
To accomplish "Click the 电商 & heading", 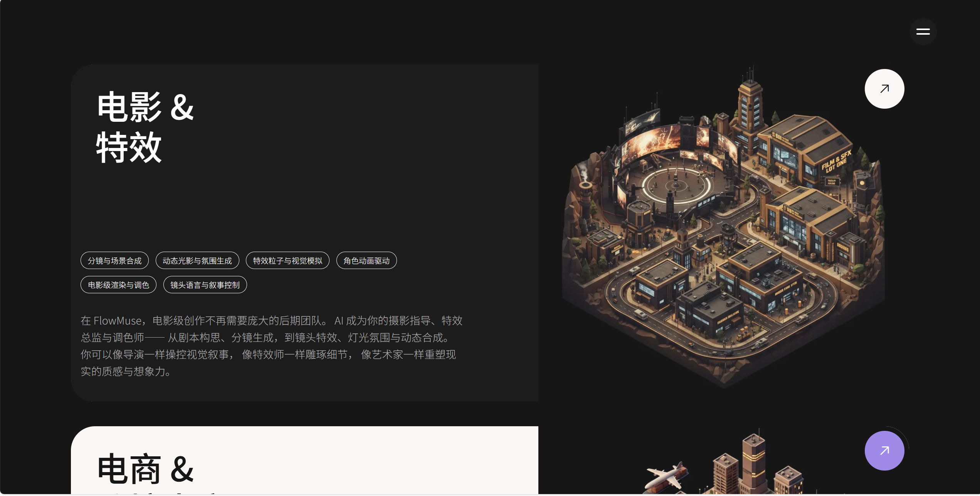I will [x=145, y=469].
